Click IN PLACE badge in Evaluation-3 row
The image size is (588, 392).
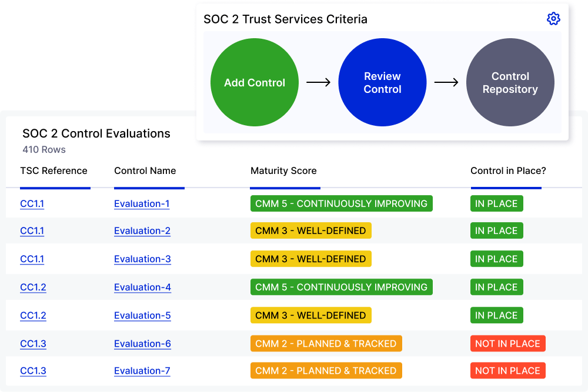point(496,259)
